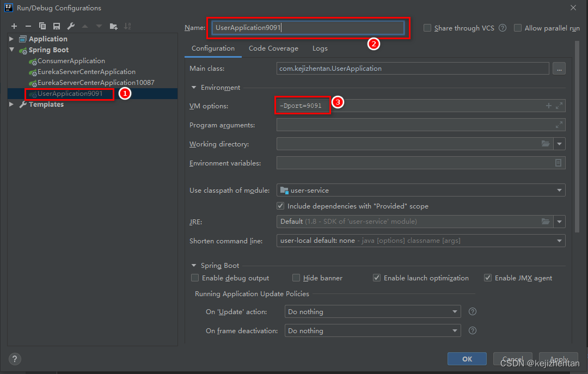The width and height of the screenshot is (588, 374).
Task: Open the dialog help question mark button
Action: [x=15, y=359]
